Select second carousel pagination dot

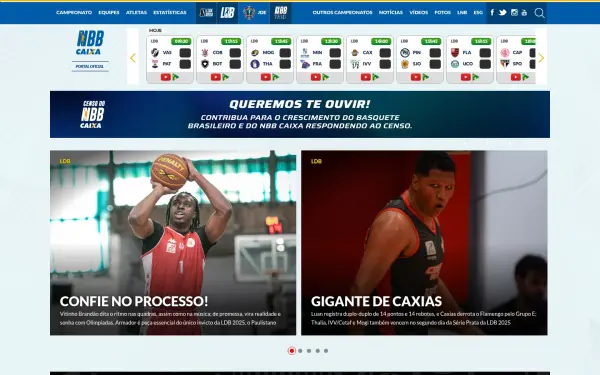point(300,351)
